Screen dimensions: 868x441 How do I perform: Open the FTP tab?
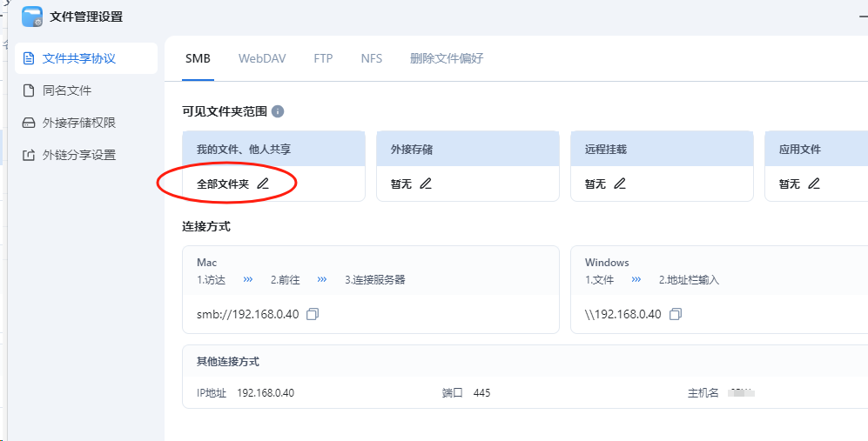(323, 58)
